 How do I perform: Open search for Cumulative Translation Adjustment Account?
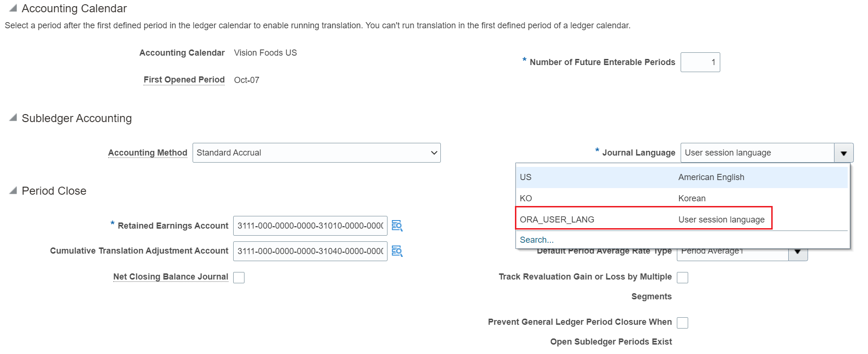tap(397, 251)
